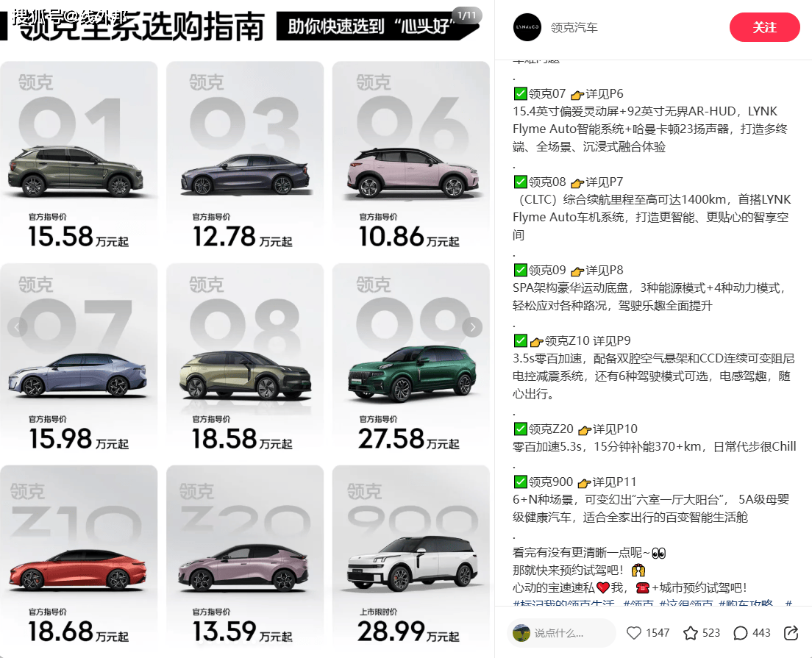Click the 关注 follow button
The image size is (812, 658).
[764, 27]
